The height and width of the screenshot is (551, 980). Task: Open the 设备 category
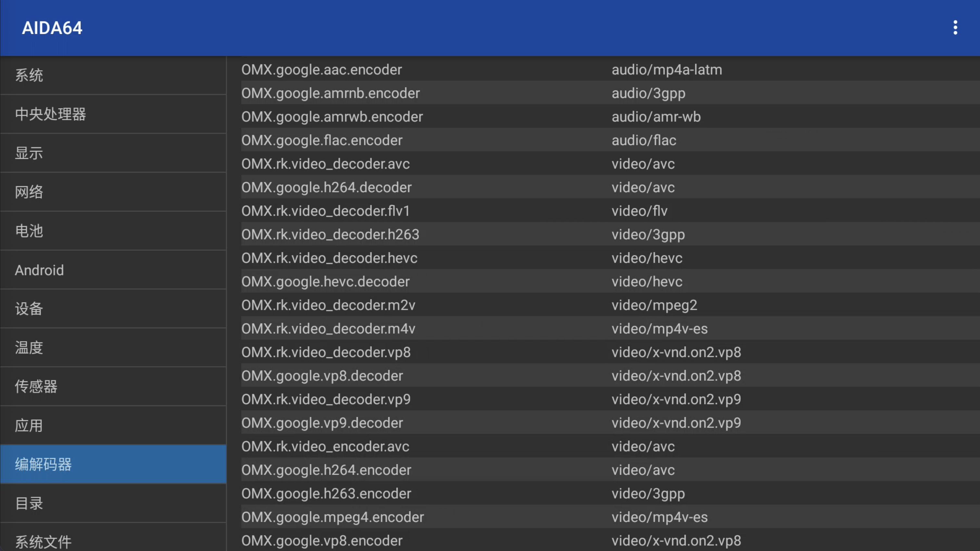click(x=113, y=309)
